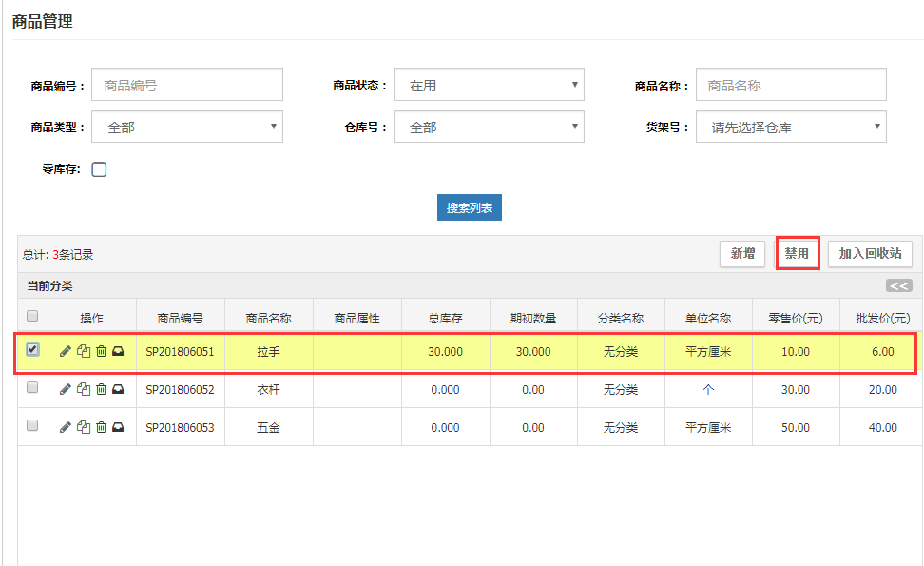This screenshot has width=924, height=566.
Task: Expand the 仓库号 dropdown
Action: (489, 127)
